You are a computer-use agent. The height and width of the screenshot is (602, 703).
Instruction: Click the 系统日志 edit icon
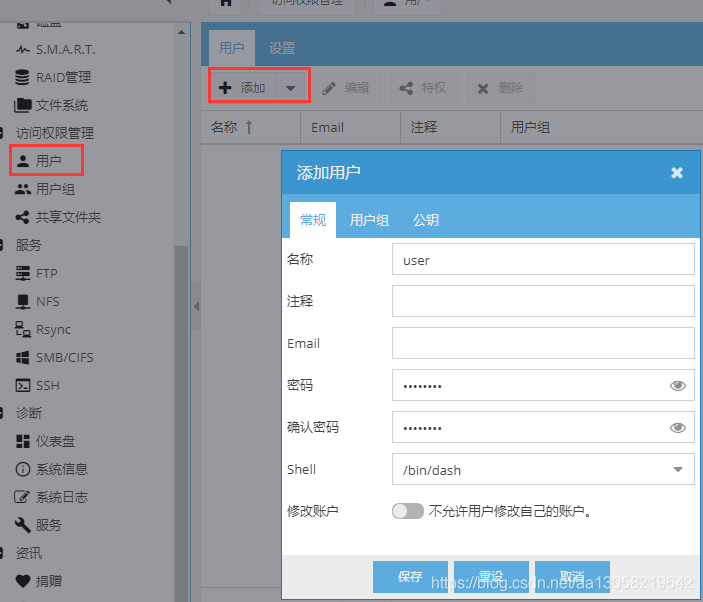click(x=22, y=497)
